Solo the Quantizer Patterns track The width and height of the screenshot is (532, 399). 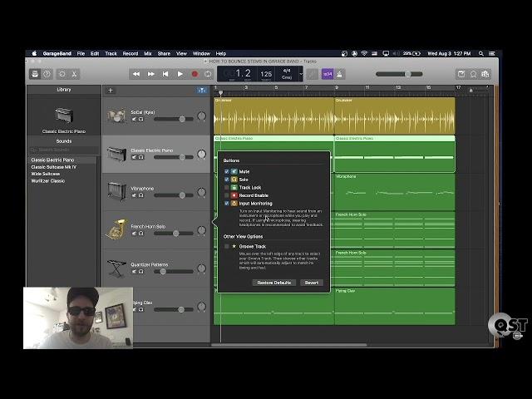pos(141,272)
